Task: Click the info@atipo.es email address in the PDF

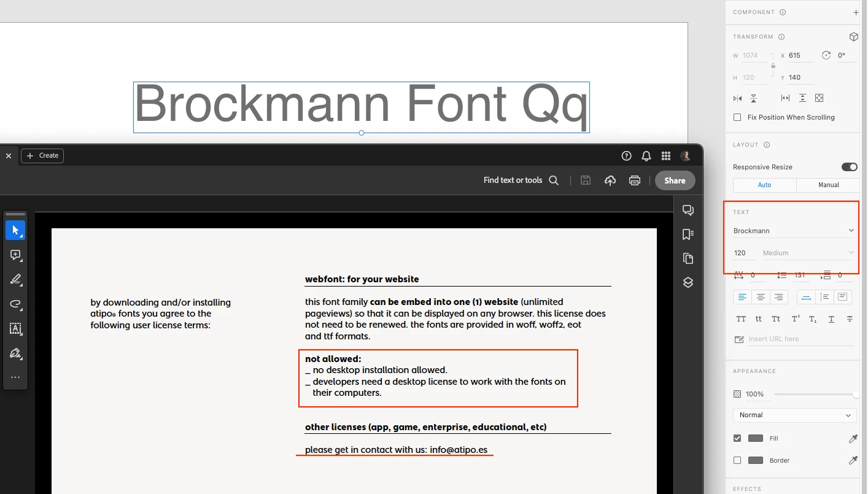Action: coord(459,450)
